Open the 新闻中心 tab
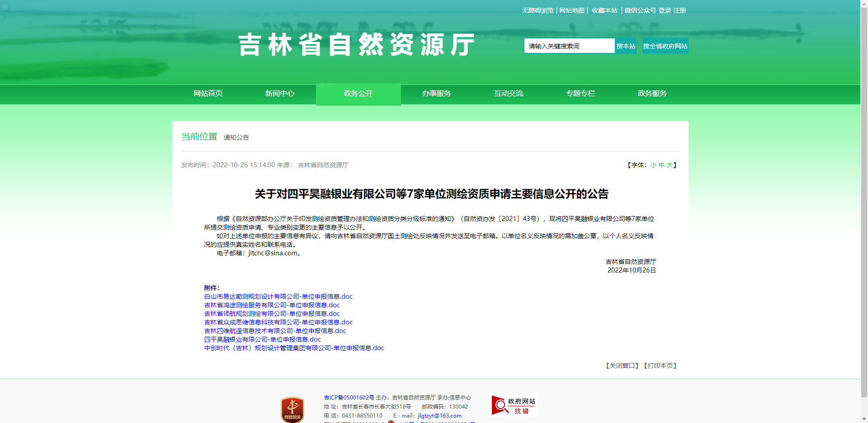 [x=280, y=94]
